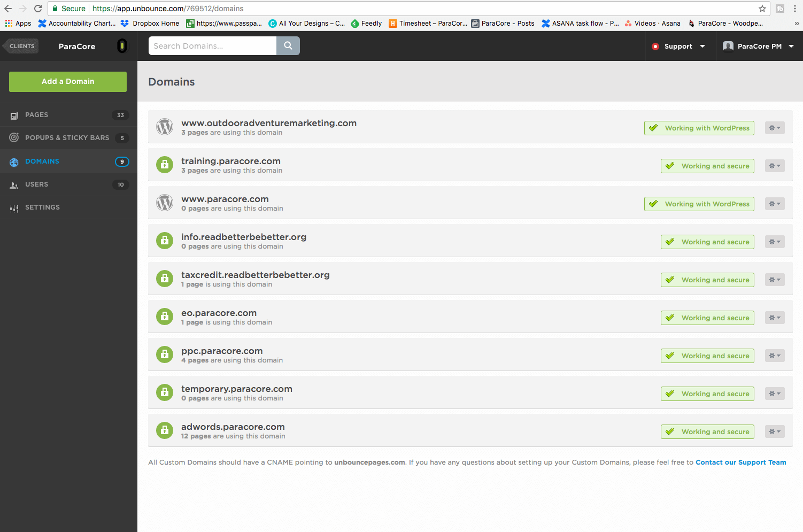Image resolution: width=803 pixels, height=532 pixels.
Task: Click the Popups & Sticky Bars target icon
Action: (14, 138)
